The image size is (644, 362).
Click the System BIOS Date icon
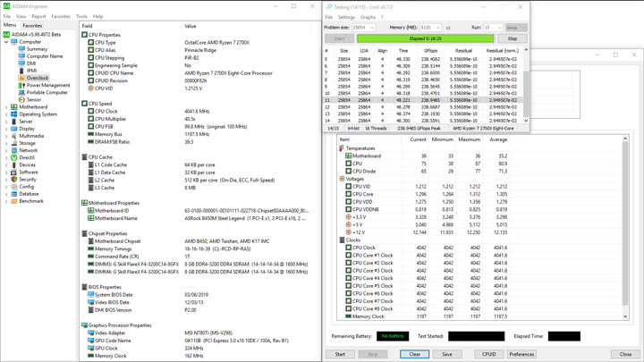[x=90, y=295]
